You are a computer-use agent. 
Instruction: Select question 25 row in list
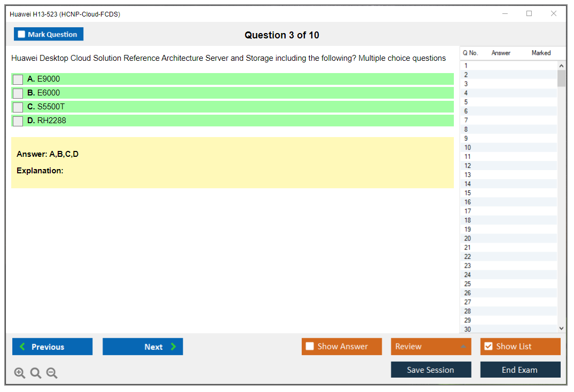(x=468, y=284)
